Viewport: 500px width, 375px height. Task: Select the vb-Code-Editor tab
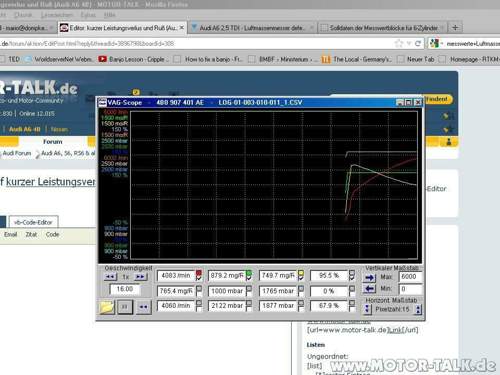click(x=33, y=222)
